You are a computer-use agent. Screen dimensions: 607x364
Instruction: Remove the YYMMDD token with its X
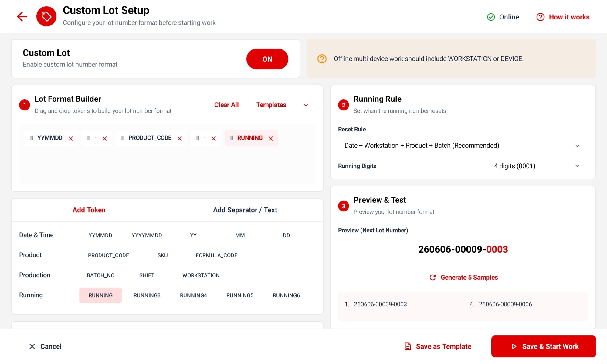click(x=71, y=139)
